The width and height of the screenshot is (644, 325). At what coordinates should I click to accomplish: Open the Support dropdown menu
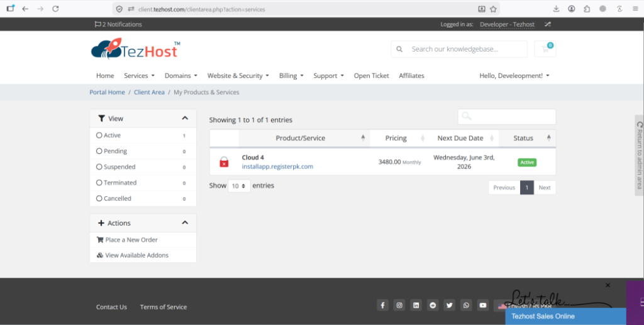(x=328, y=75)
